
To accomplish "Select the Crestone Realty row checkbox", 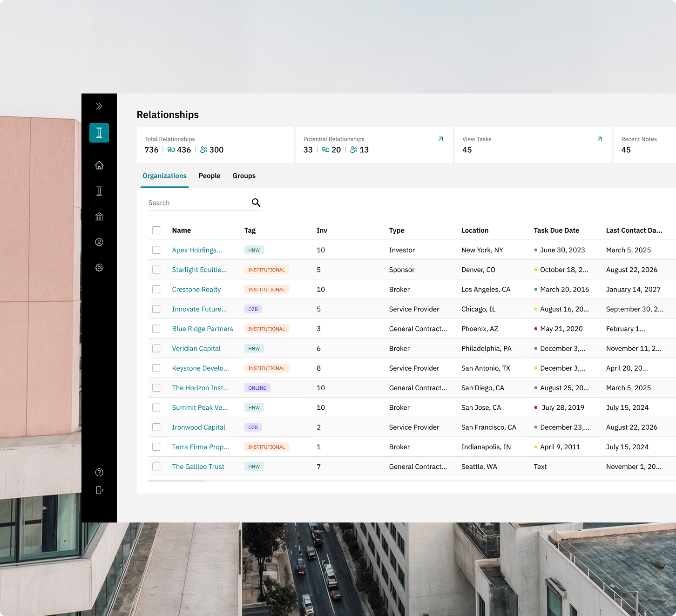I will 156,290.
